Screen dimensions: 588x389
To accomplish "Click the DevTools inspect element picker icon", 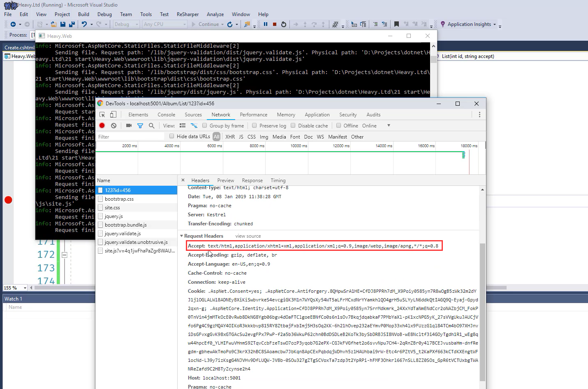I will click(x=102, y=115).
